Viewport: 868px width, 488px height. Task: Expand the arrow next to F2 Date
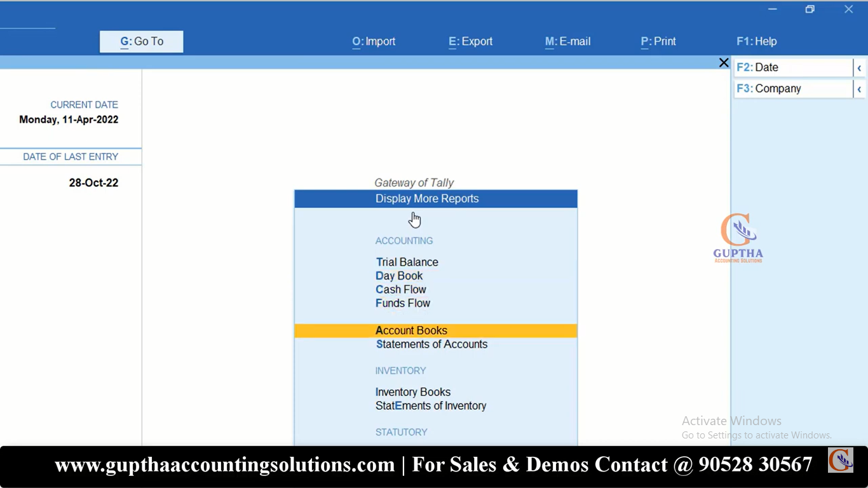tap(859, 67)
